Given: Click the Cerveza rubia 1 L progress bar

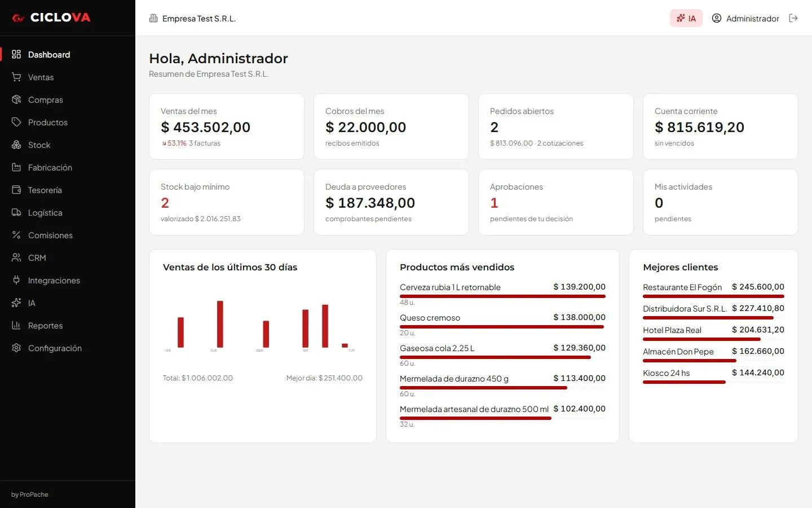Looking at the screenshot, I should coord(502,296).
